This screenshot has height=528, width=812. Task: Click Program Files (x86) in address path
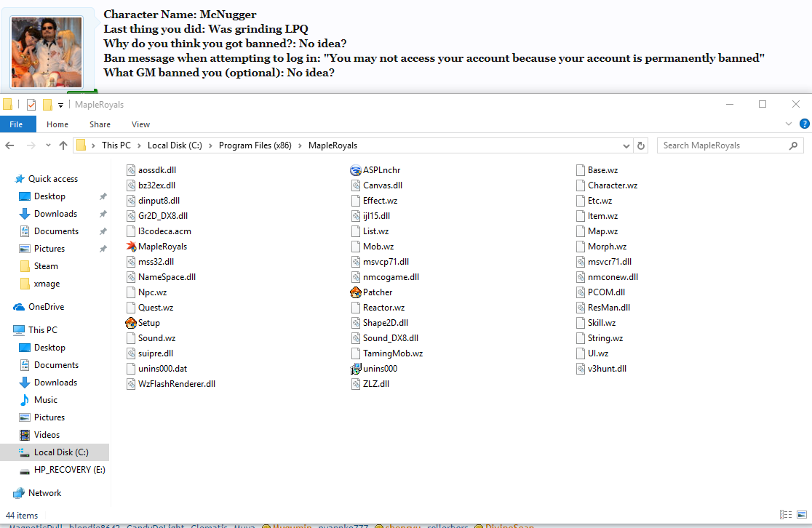coord(255,145)
